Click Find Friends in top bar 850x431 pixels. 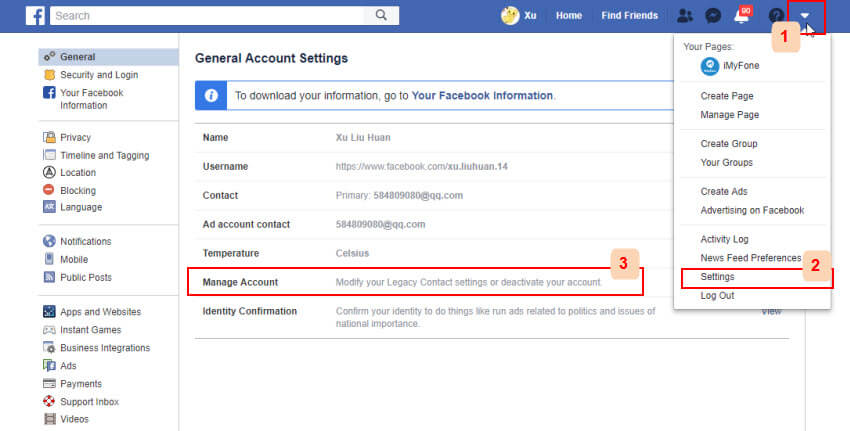pos(629,16)
